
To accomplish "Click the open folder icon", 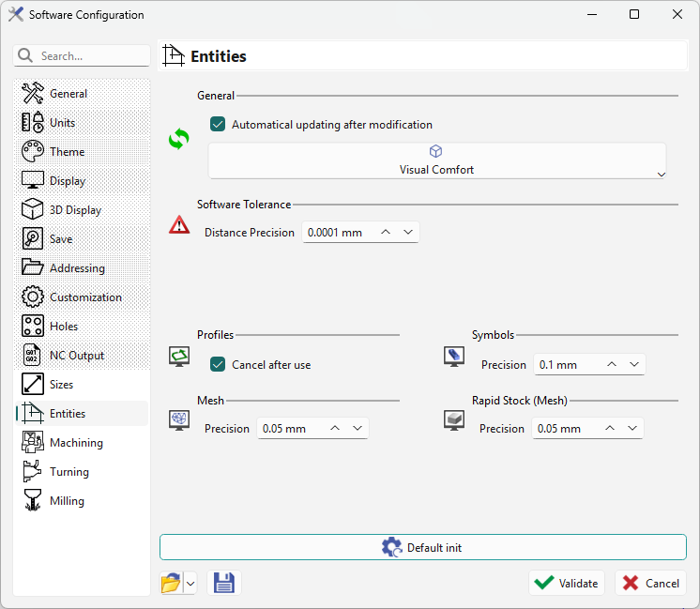I will click(x=171, y=583).
